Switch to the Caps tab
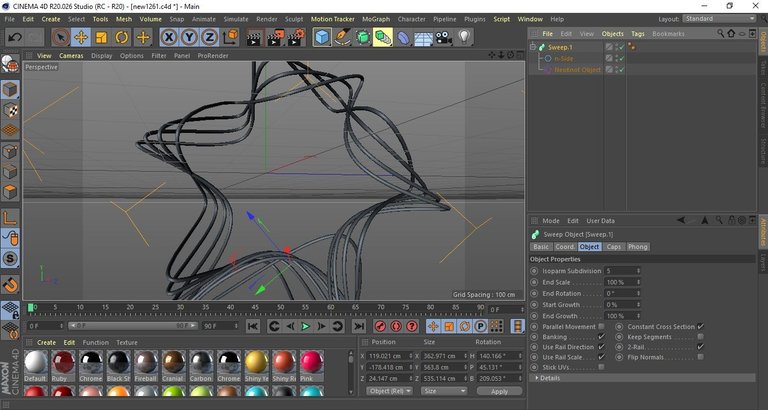The image size is (768, 410). click(x=614, y=247)
